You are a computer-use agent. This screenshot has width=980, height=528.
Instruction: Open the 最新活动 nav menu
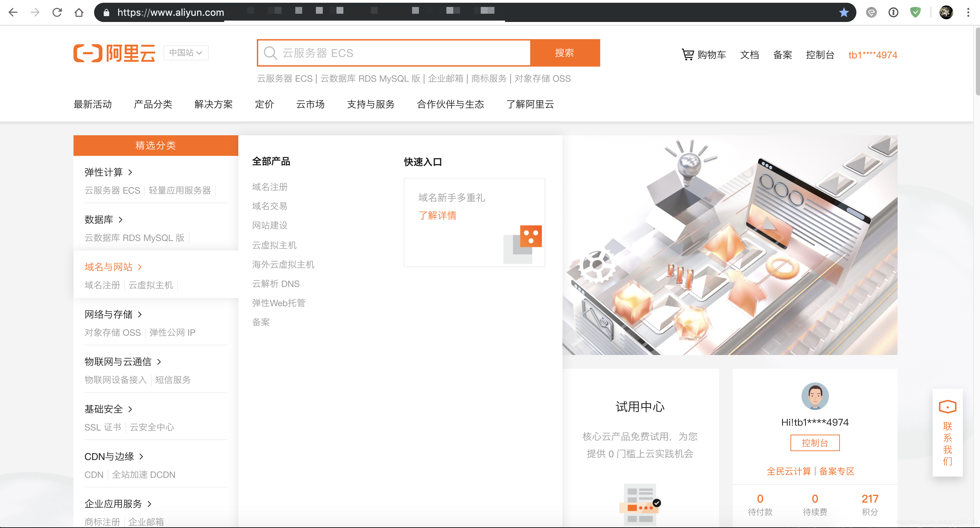92,104
